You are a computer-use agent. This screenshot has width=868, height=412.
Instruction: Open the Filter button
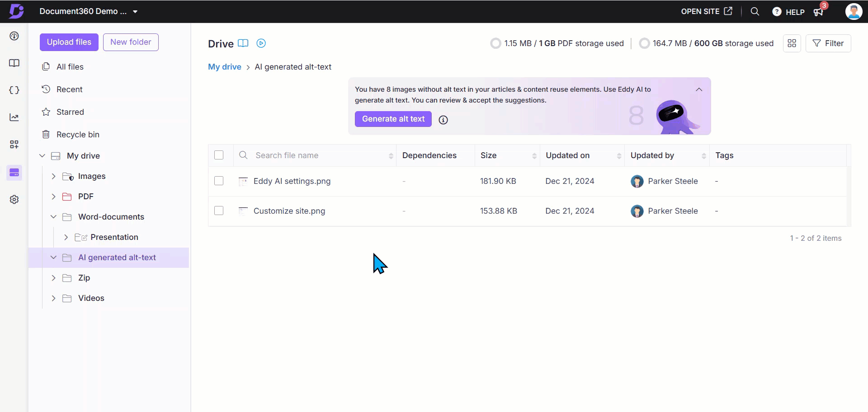pos(828,43)
